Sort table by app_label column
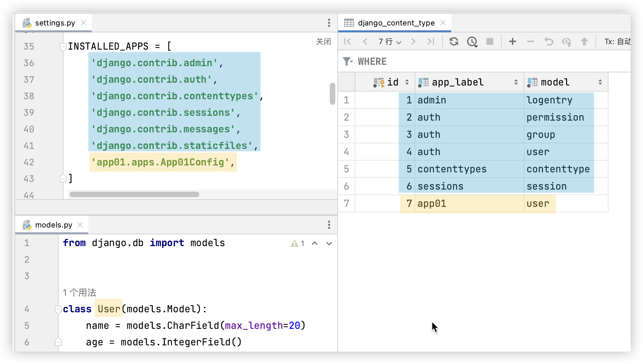The height and width of the screenshot is (364, 643). 516,82
